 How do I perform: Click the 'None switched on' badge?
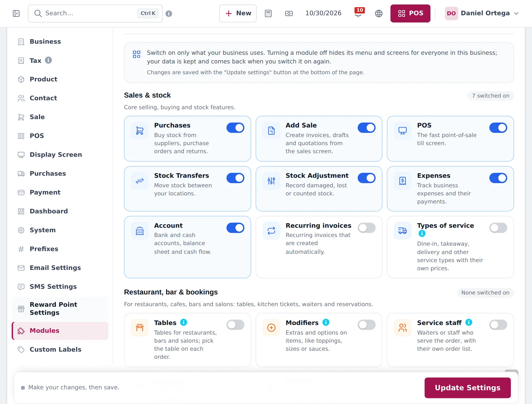point(485,293)
